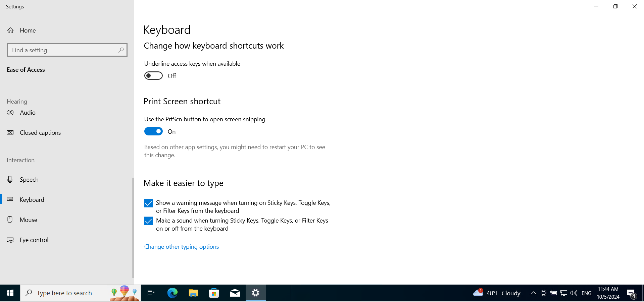The height and width of the screenshot is (302, 644).
Task: Turn on Underline access keys toggle
Action: pos(153,76)
